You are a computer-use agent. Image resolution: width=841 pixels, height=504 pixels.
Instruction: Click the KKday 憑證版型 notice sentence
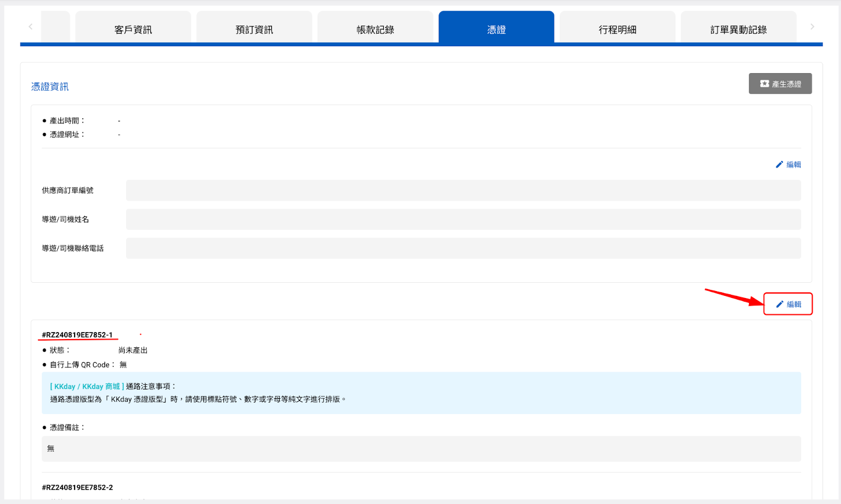199,399
